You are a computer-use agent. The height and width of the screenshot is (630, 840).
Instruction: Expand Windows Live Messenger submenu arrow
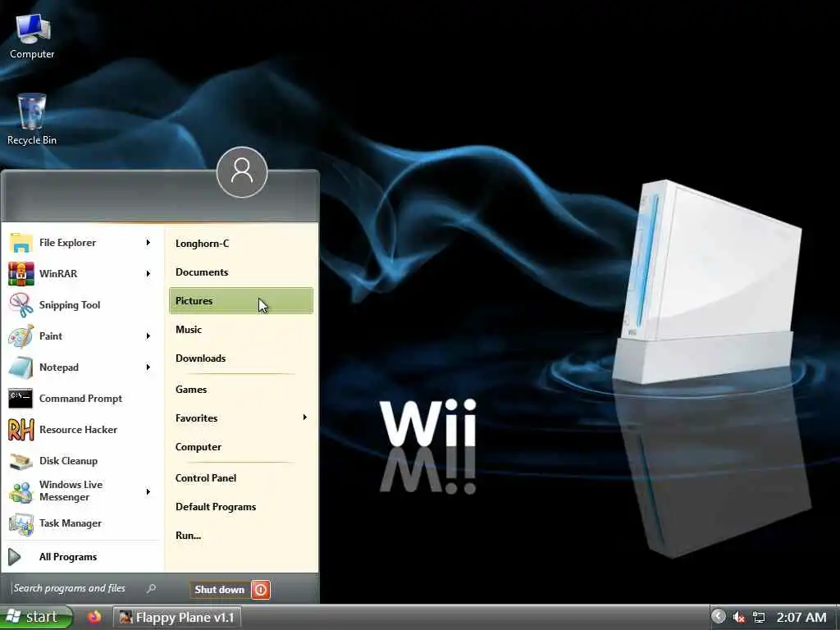click(148, 492)
